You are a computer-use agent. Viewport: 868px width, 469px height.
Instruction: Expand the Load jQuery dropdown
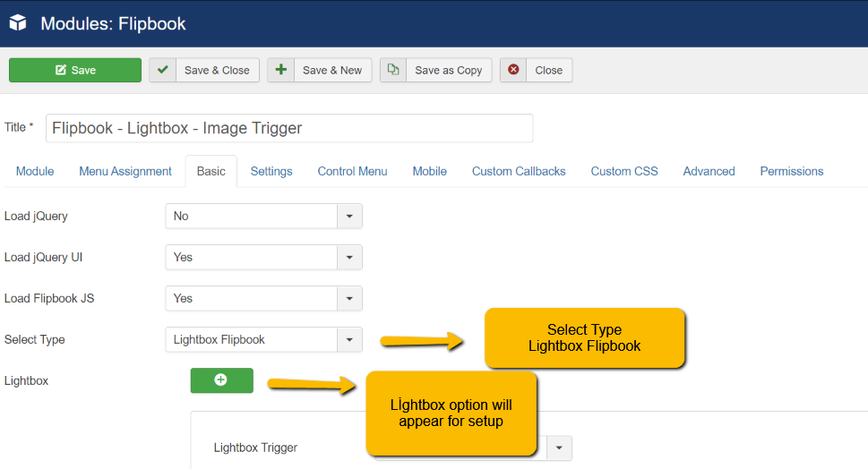pos(263,217)
